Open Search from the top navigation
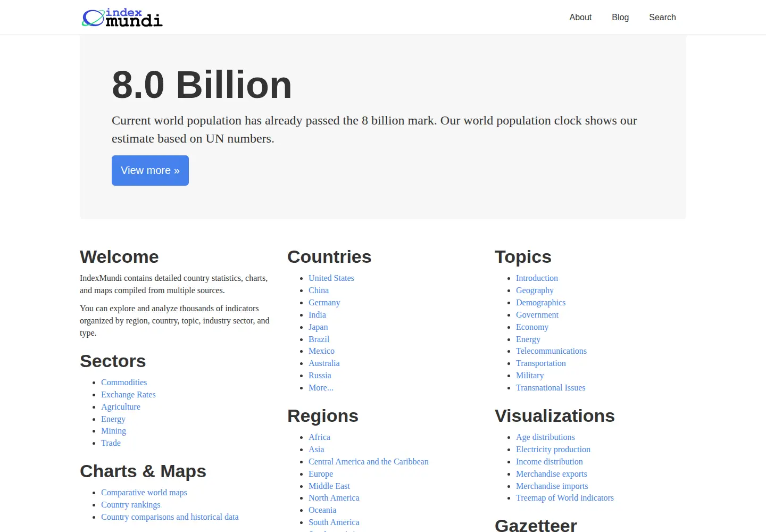 coord(662,18)
